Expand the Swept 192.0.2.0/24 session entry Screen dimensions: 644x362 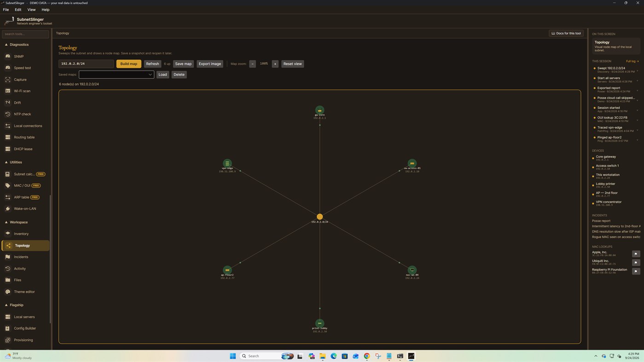coord(638,71)
